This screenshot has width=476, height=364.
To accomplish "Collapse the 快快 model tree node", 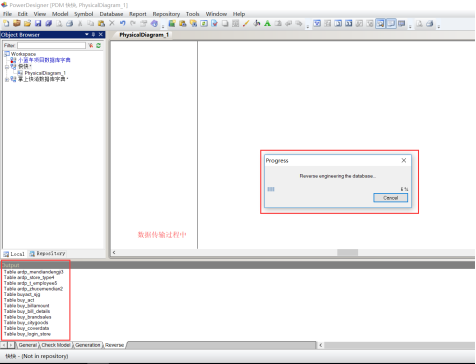I will point(6,67).
